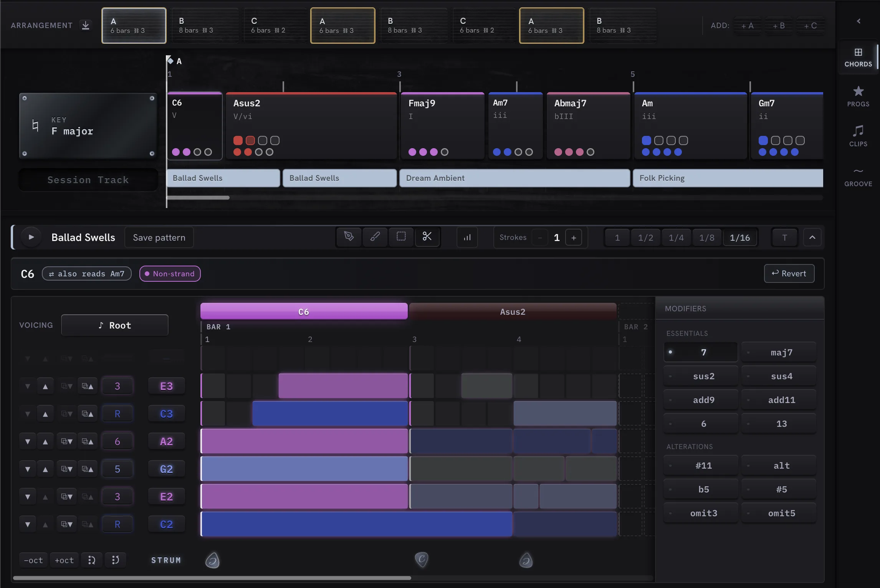
Task: Click the Non-strand tag
Action: [170, 274]
